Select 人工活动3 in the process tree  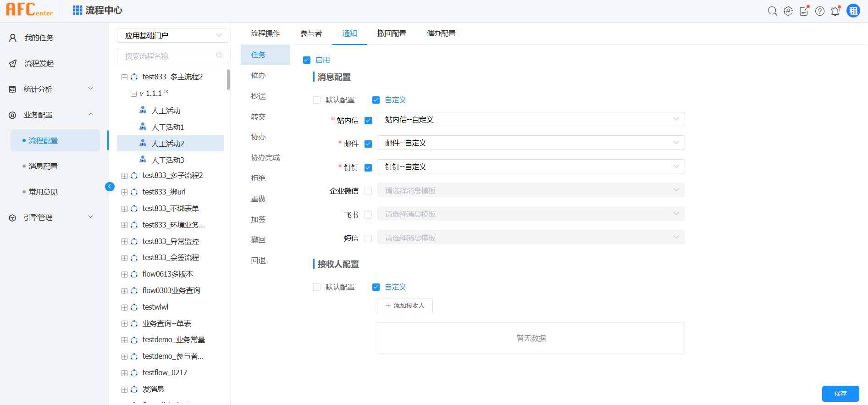click(x=167, y=160)
